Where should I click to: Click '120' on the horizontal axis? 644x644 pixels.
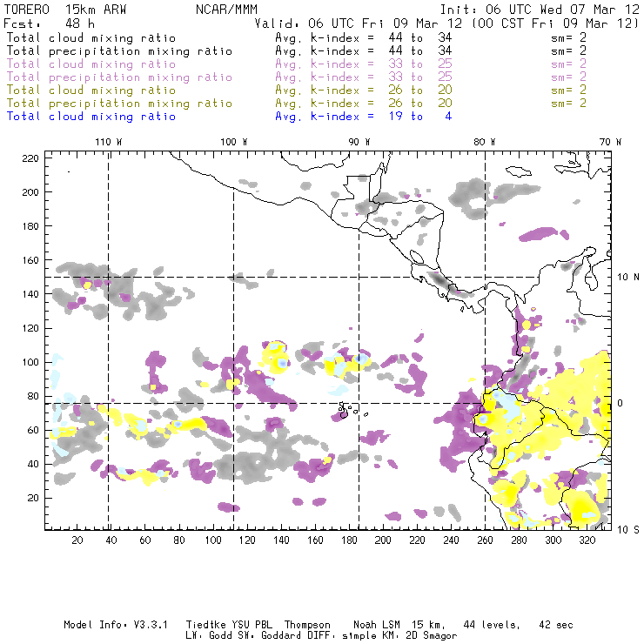click(x=247, y=540)
